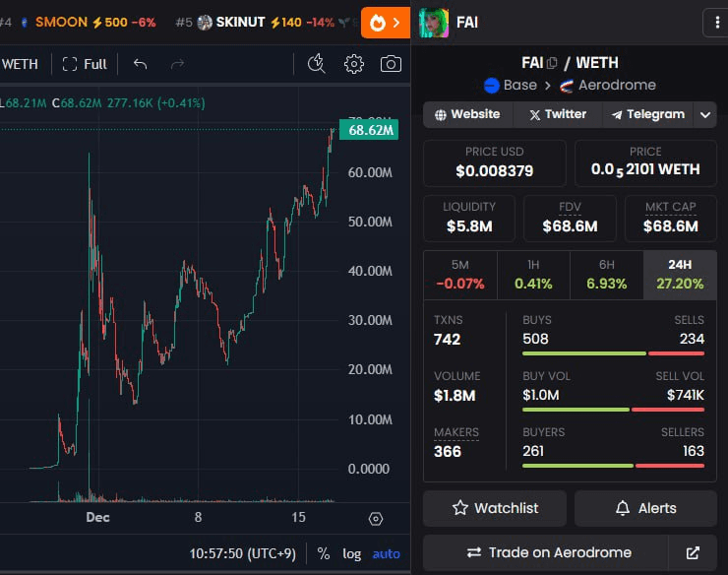Toggle percentage scale on chart
728x575 pixels.
323,553
